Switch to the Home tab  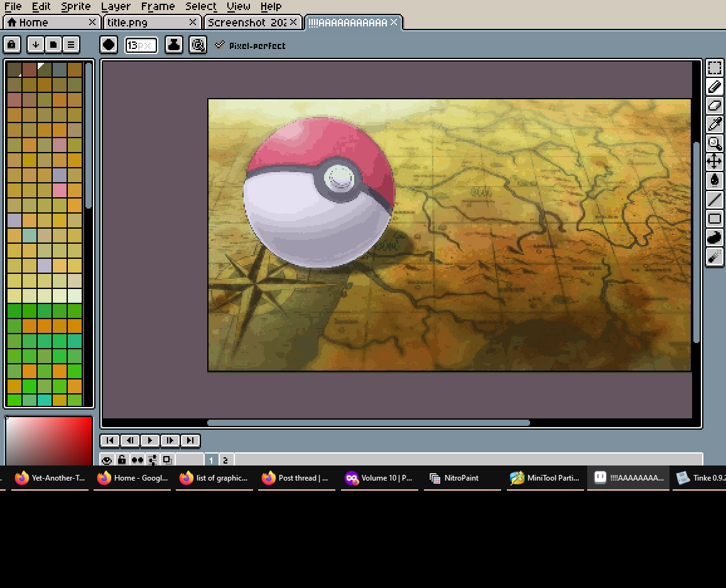click(46, 22)
